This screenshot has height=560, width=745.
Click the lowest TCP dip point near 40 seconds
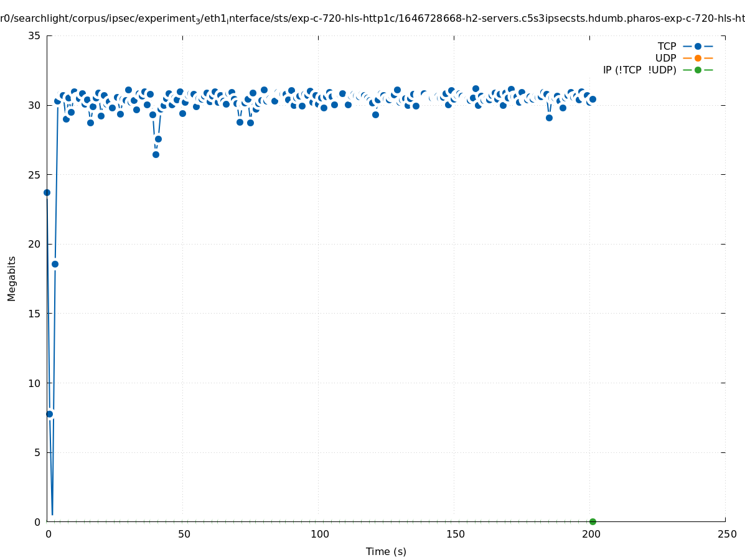156,154
